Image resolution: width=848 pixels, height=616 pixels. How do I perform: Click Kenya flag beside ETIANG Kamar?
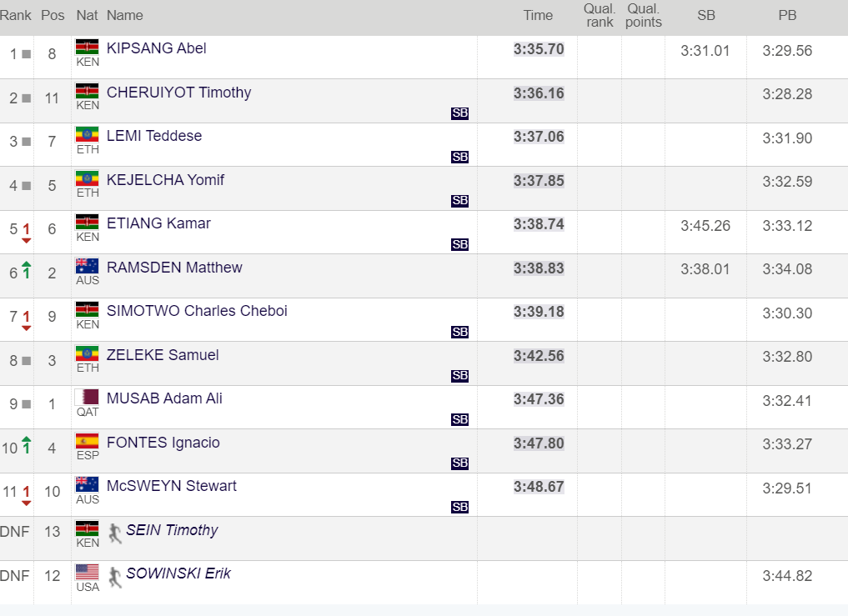pos(87,223)
